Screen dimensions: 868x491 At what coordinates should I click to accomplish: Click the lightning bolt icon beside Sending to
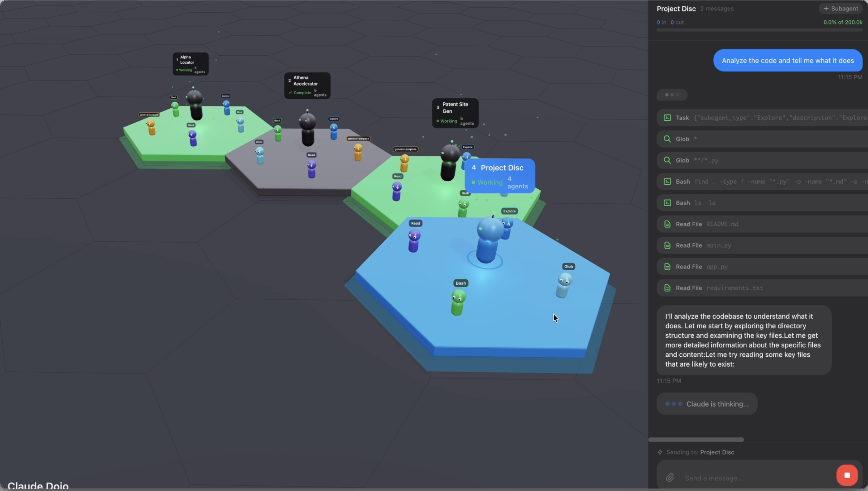tap(660, 452)
